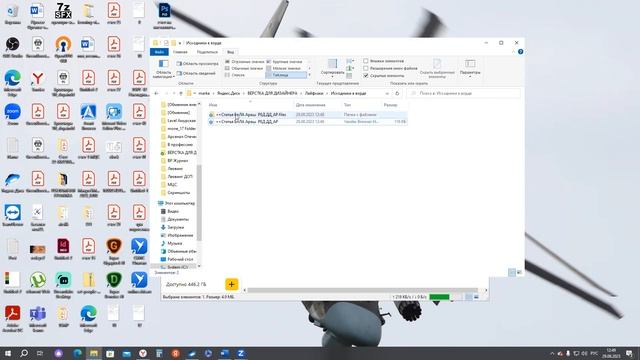640x360 pixels.
Task: Open the Group by icon menu
Action: (350, 61)
